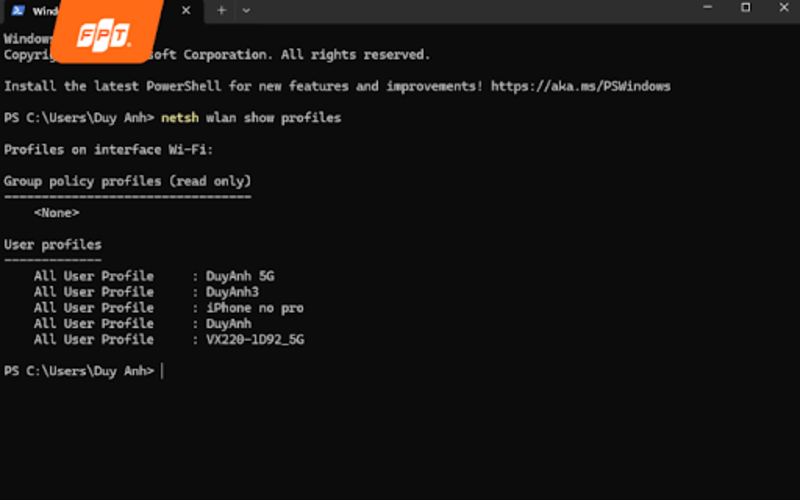
Task: Click the DuyAnh3 profile name
Action: point(232,292)
